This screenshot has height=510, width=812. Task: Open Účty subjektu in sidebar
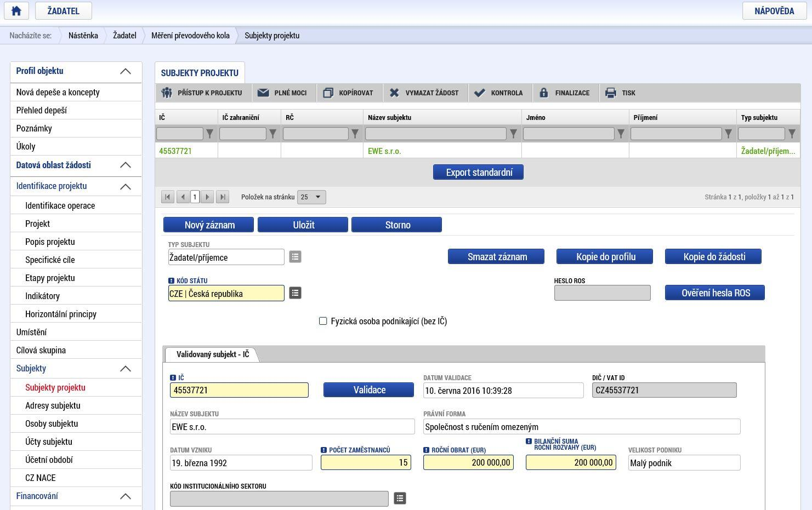point(48,442)
